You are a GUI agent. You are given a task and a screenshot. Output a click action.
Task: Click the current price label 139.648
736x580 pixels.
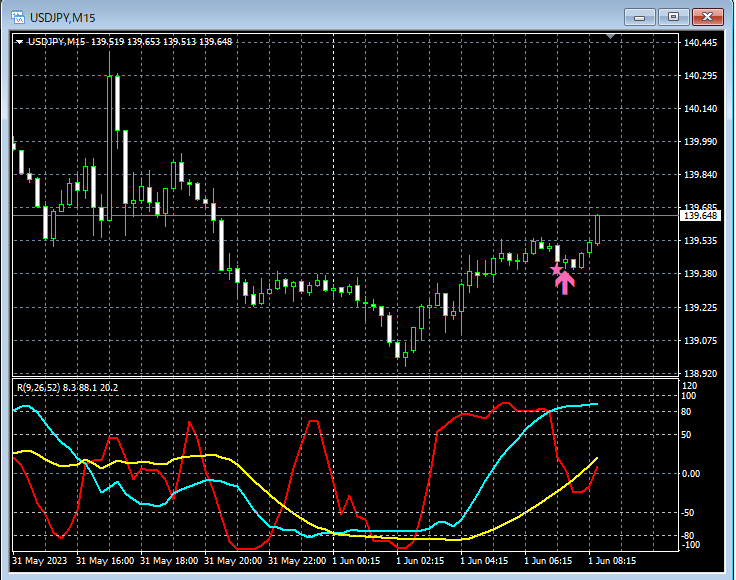click(700, 215)
